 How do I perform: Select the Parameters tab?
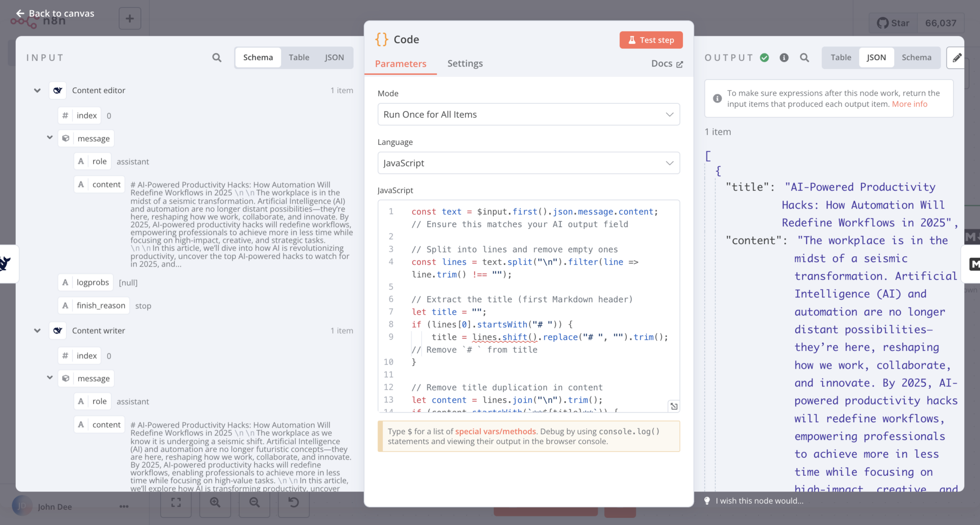pos(401,64)
